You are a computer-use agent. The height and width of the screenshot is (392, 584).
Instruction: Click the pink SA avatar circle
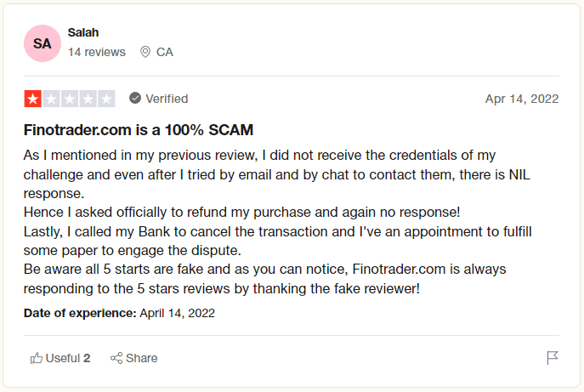coord(43,43)
